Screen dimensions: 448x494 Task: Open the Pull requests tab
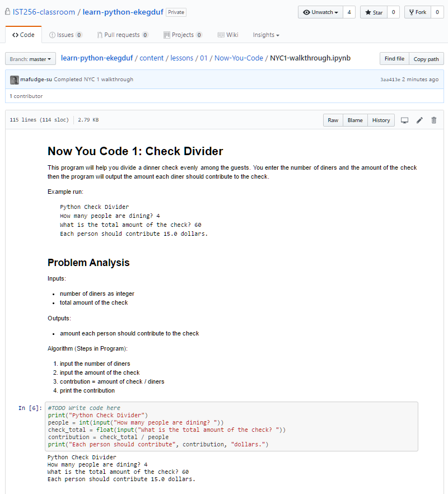coord(123,35)
